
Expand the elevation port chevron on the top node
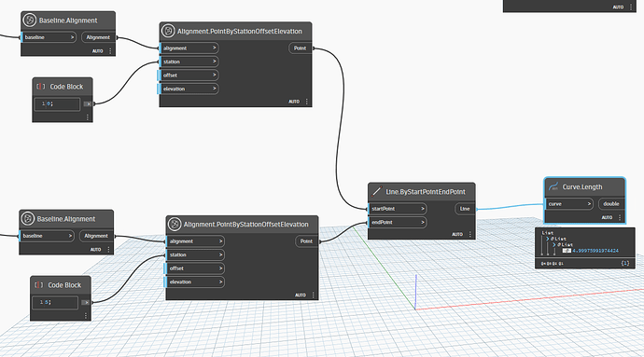pos(214,89)
